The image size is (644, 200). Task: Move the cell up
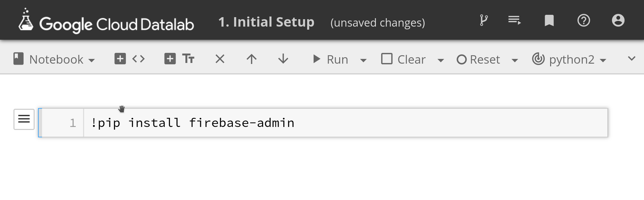pos(251,59)
